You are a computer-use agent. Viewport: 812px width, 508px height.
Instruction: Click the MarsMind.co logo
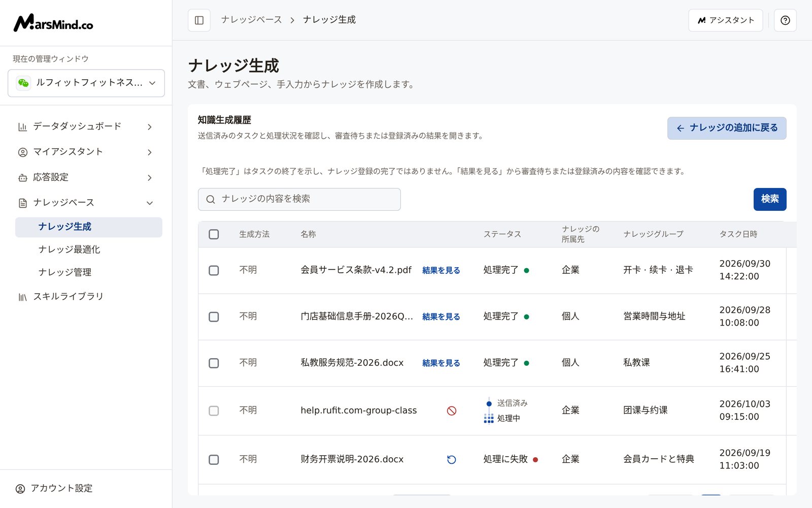53,23
